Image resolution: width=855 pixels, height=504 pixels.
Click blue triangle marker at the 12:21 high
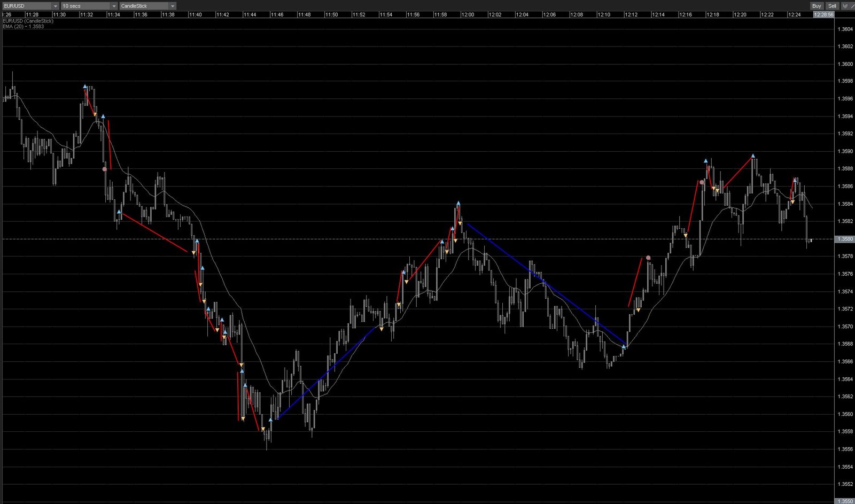point(753,156)
